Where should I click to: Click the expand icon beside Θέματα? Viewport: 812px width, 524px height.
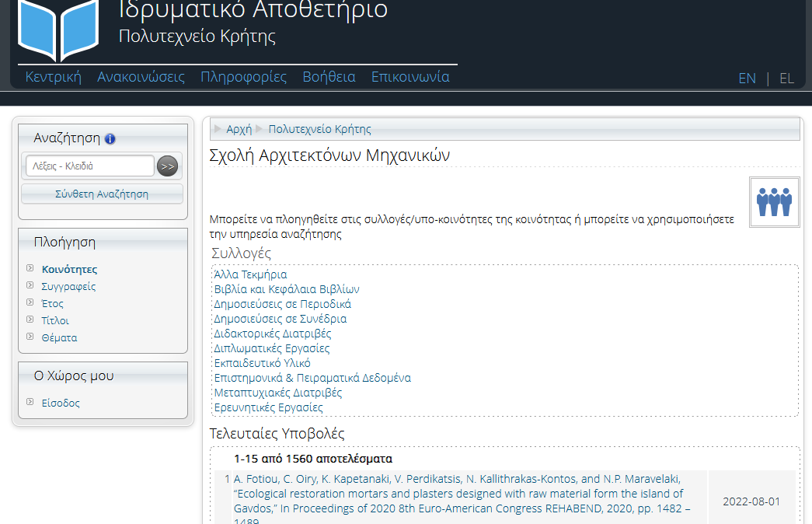point(30,337)
